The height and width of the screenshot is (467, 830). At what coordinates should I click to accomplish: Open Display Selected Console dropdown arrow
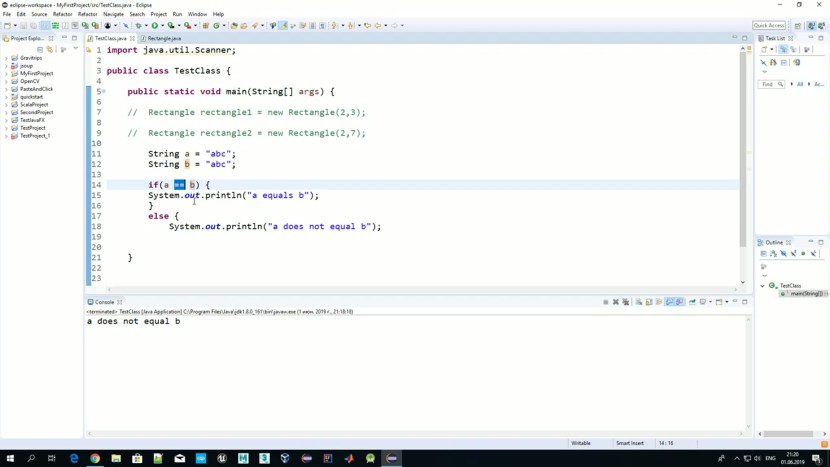(710, 302)
